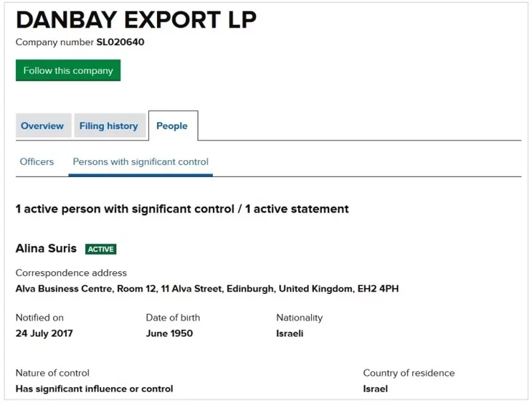Click the Follow this company button
532x403 pixels.
point(68,71)
